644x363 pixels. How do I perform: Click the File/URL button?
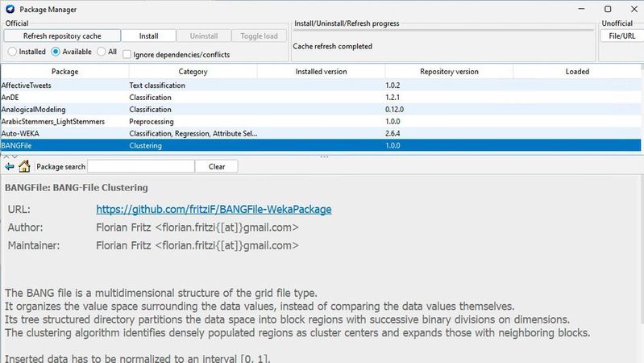[x=621, y=35]
